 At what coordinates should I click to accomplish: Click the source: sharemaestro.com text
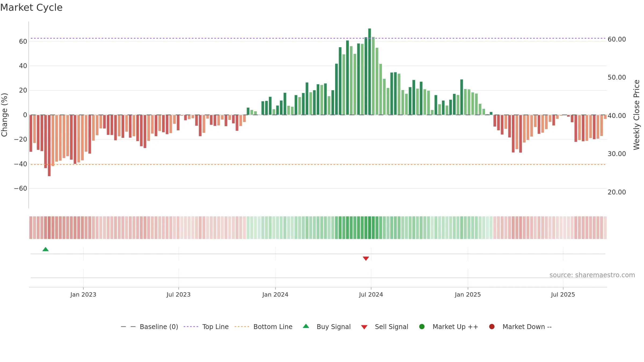(x=592, y=275)
